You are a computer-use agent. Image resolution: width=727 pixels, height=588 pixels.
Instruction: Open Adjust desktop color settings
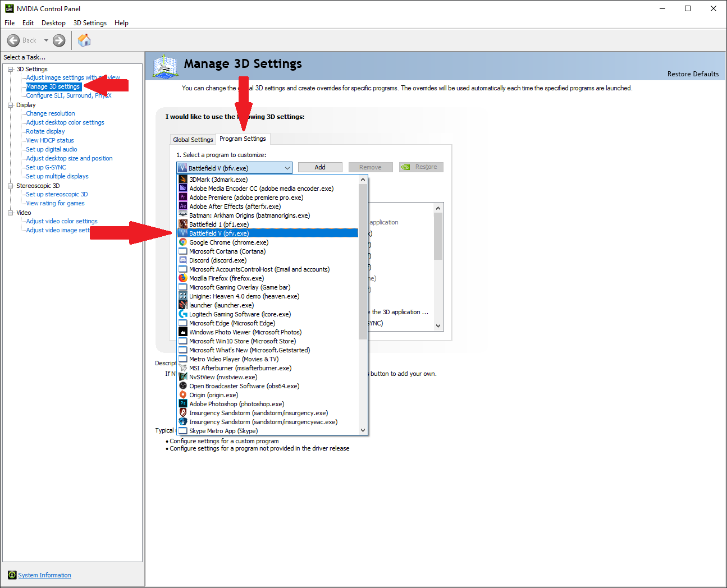65,122
